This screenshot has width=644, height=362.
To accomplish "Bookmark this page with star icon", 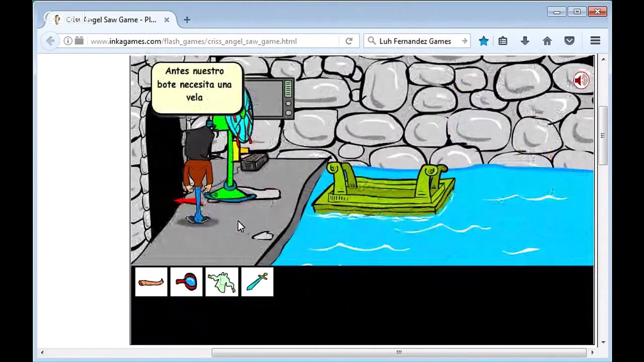I will [483, 41].
